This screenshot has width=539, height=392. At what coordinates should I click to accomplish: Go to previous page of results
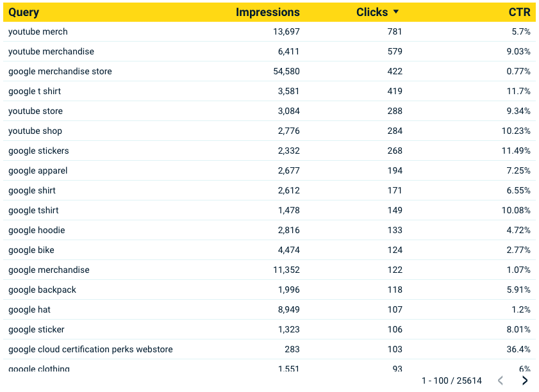tap(501, 380)
